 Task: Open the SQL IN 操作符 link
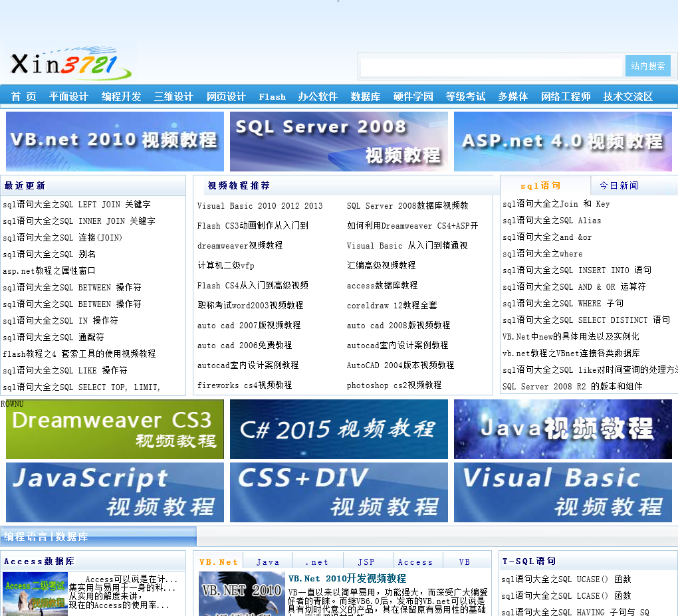(x=60, y=320)
